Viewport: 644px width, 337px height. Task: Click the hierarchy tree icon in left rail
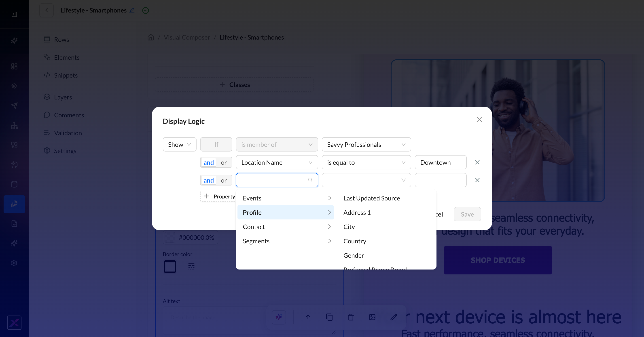pos(14,125)
